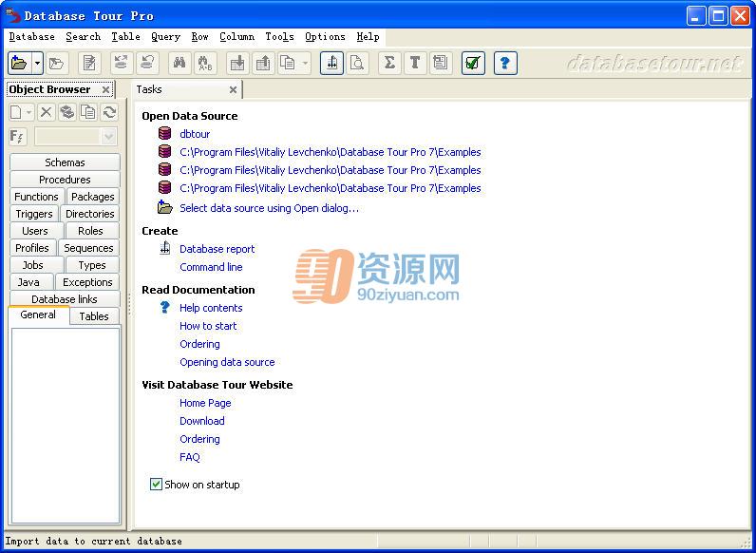Viewport: 756px width, 553px height.
Task: Click the Rollback database changes icon
Action: (147, 63)
